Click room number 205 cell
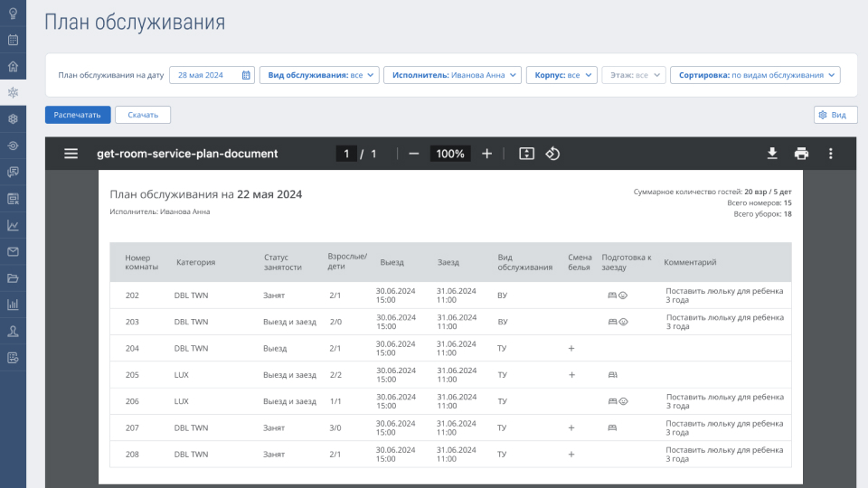 132,375
